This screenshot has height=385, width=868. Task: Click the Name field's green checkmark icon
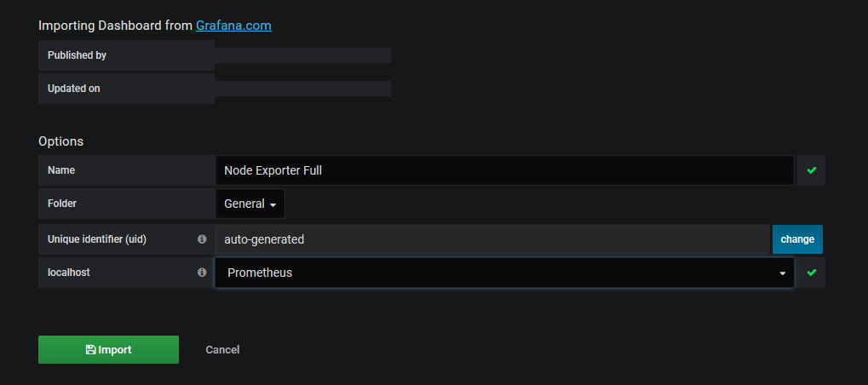(x=812, y=170)
